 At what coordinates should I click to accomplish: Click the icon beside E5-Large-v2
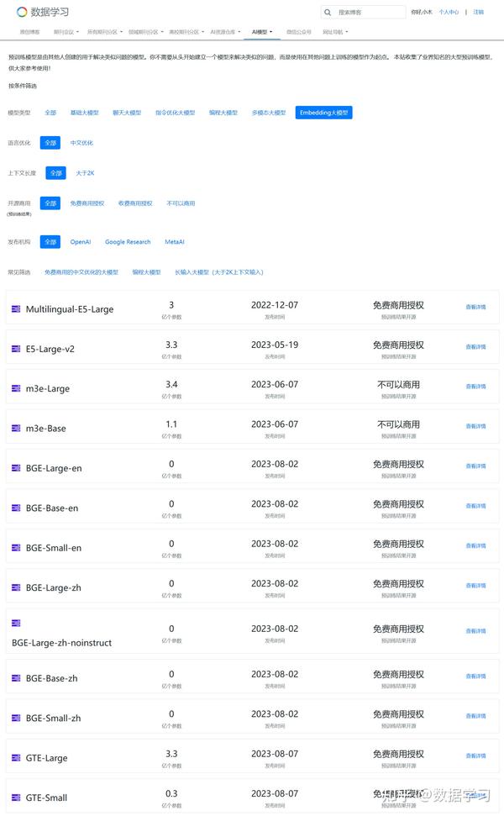coord(16,349)
